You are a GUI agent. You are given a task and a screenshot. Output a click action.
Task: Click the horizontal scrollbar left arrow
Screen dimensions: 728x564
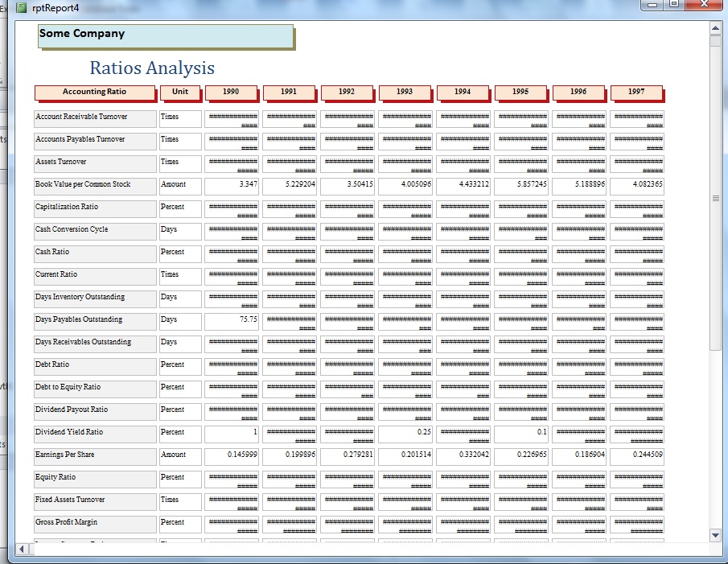(x=22, y=550)
